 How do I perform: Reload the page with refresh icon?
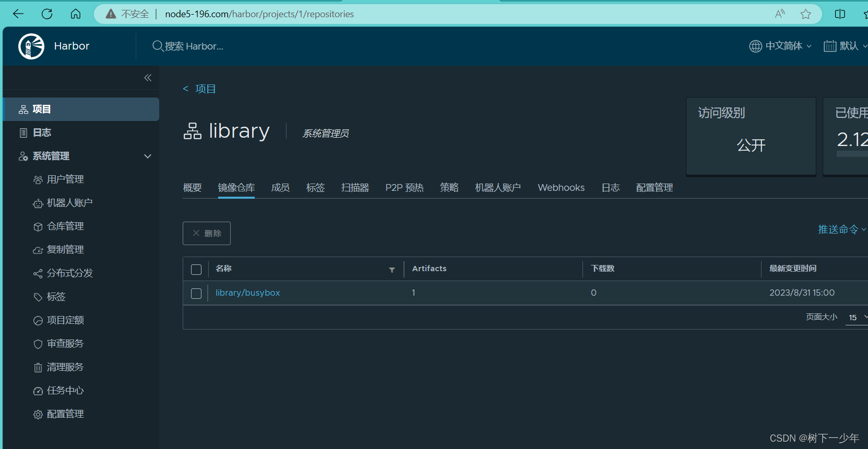47,14
